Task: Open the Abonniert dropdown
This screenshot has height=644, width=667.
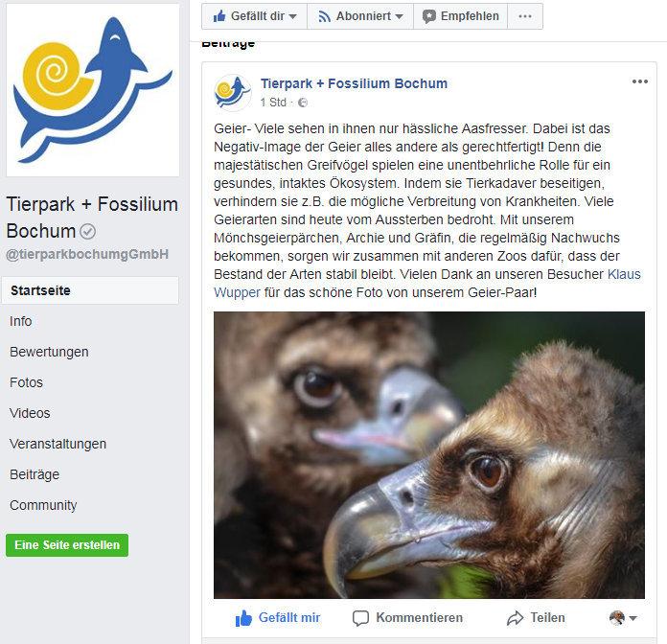Action: coord(360,16)
